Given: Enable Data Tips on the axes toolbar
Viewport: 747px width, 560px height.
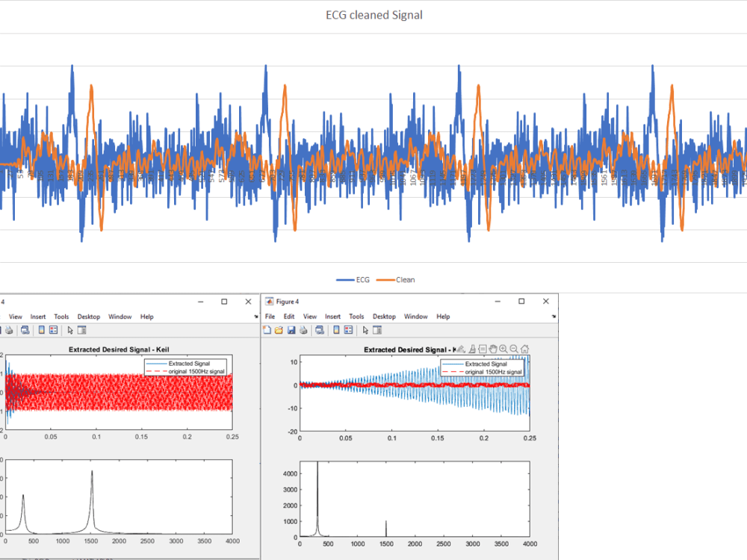Looking at the screenshot, I should click(x=483, y=349).
